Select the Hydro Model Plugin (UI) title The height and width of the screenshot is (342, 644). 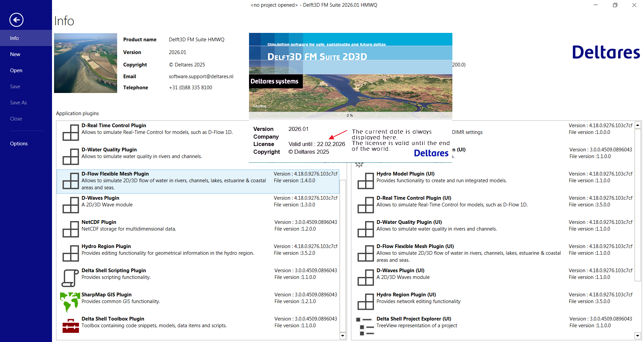[x=405, y=174]
